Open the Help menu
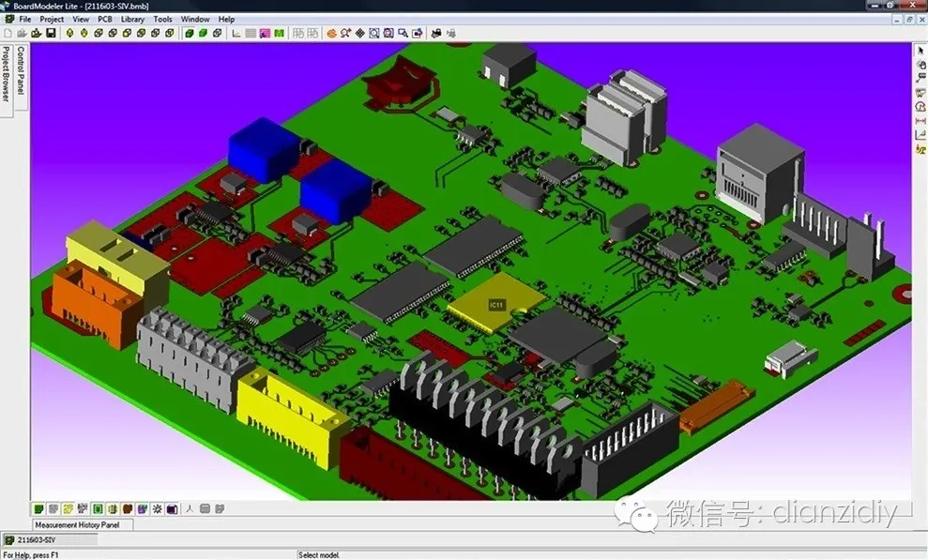The image size is (928, 560). click(x=226, y=19)
